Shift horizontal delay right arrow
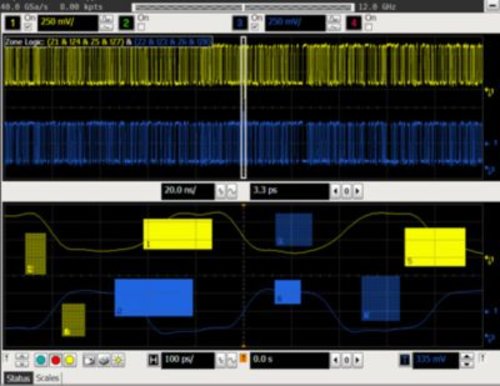Viewport: 500px width, 386px height. (x=358, y=360)
